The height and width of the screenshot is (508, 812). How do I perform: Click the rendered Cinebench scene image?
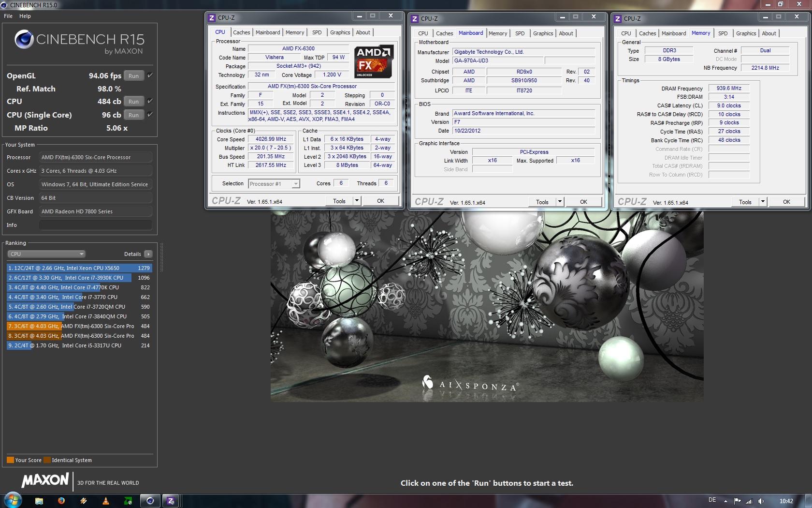coord(487,306)
